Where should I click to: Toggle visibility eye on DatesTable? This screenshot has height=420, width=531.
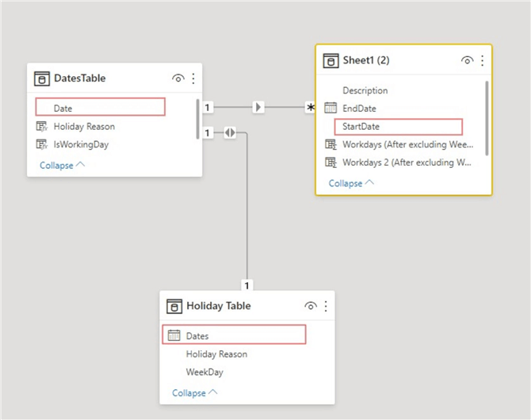[x=179, y=78]
